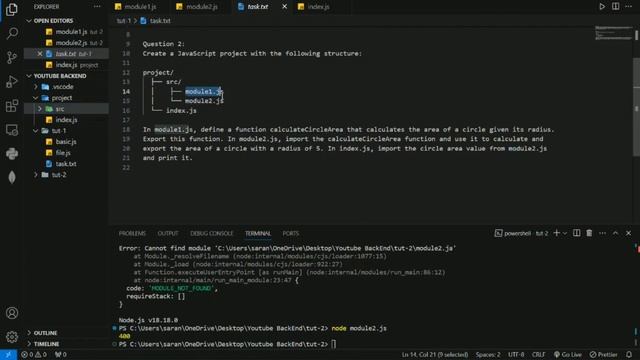This screenshot has width=640, height=360.
Task: Start Go Live server
Action: pyautogui.click(x=567, y=355)
